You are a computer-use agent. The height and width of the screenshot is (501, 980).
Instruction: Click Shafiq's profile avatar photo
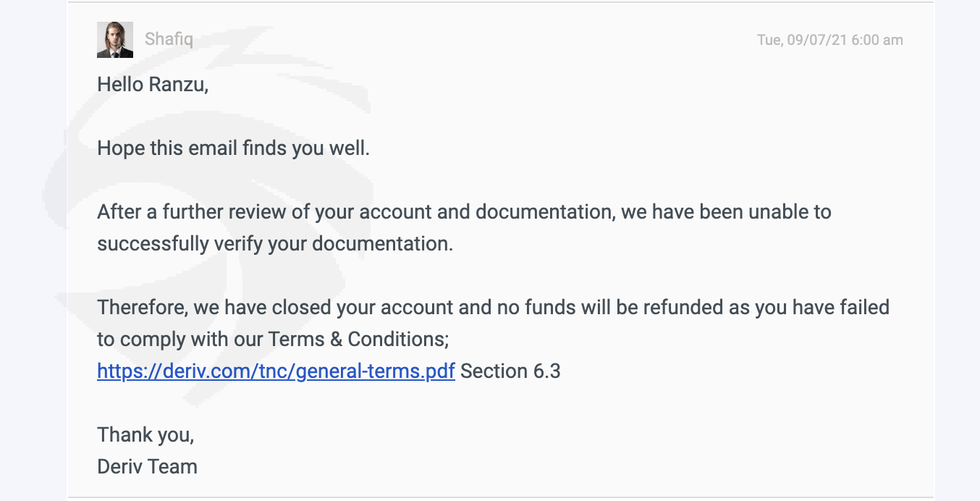115,40
